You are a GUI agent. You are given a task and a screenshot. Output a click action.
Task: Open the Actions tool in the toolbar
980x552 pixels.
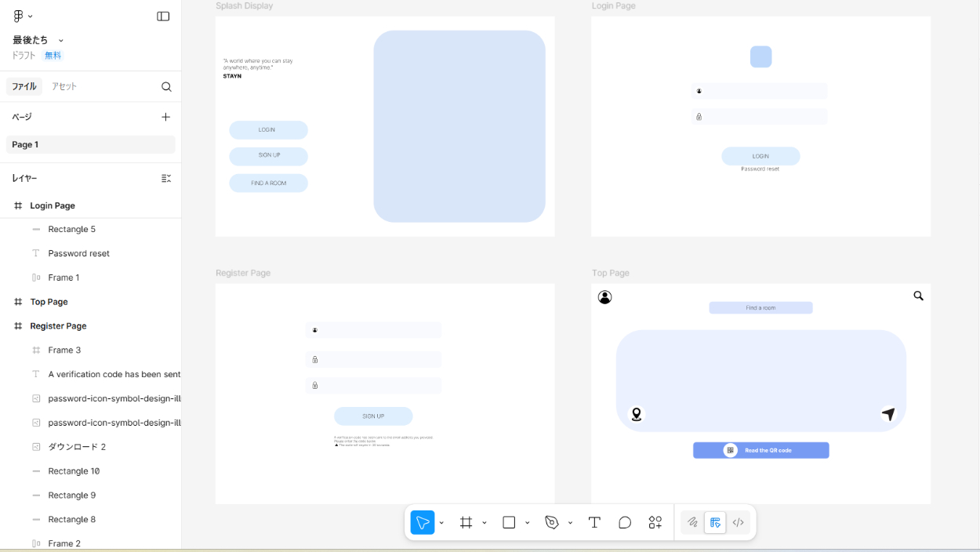pos(655,523)
